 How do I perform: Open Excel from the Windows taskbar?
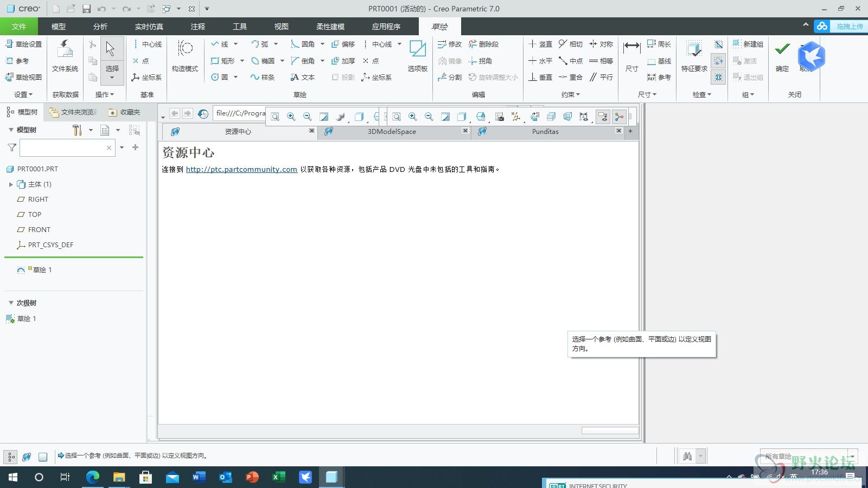(278, 477)
